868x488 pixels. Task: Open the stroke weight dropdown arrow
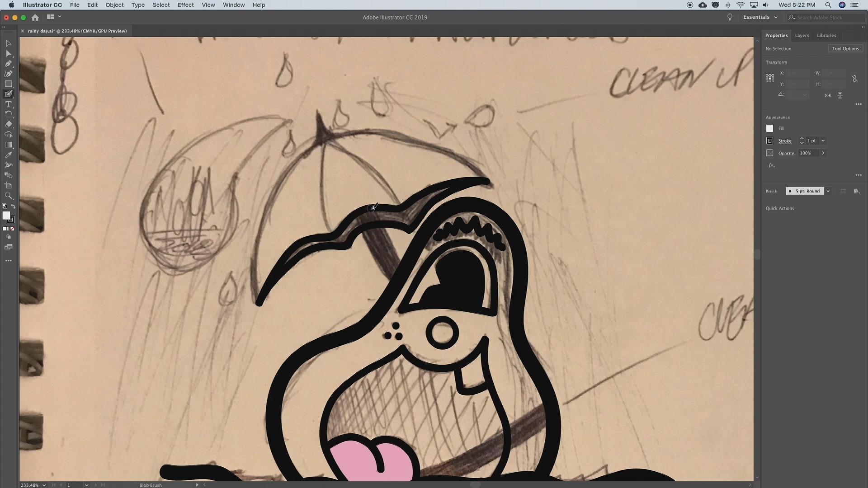click(x=823, y=141)
